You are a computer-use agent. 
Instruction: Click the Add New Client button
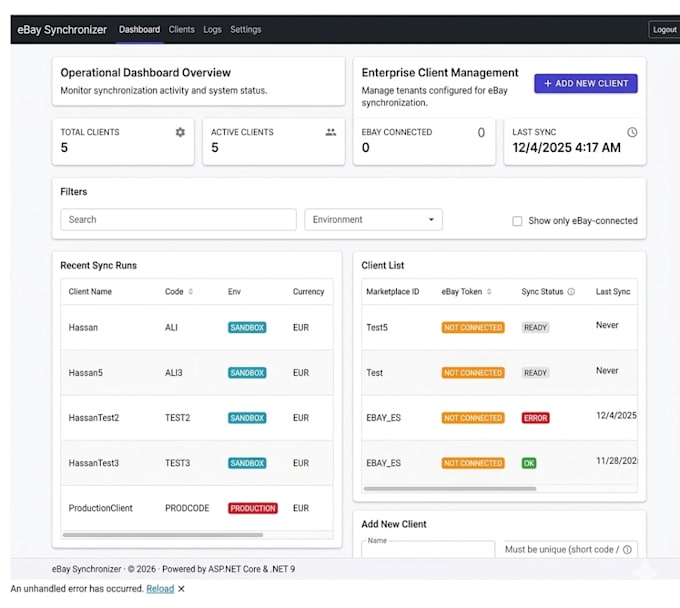tap(585, 83)
